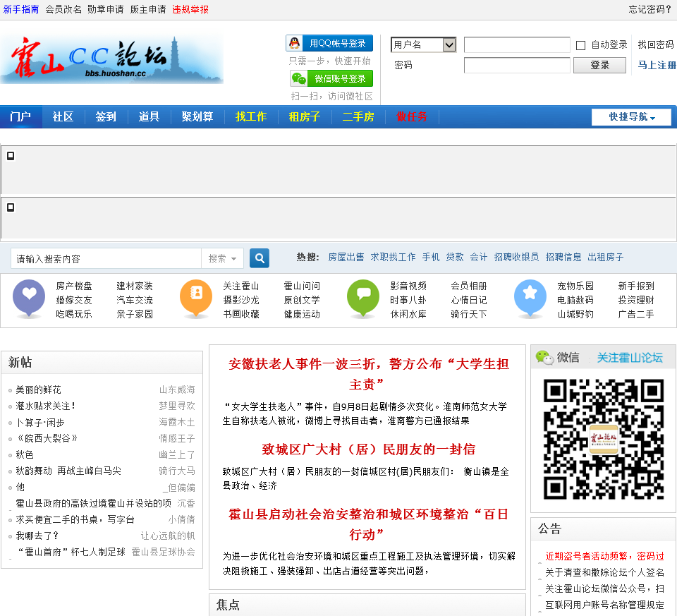The image size is (677, 616).
Task: Open new post 《皖西大裂谷》
Action: [47, 438]
